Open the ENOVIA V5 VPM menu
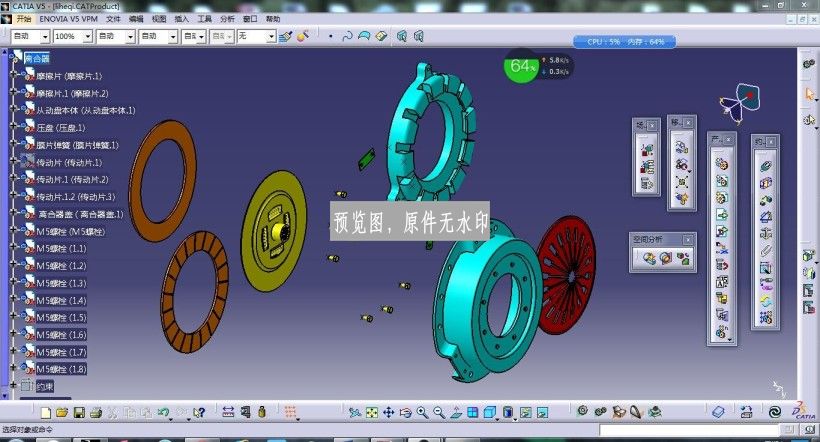 [69, 19]
